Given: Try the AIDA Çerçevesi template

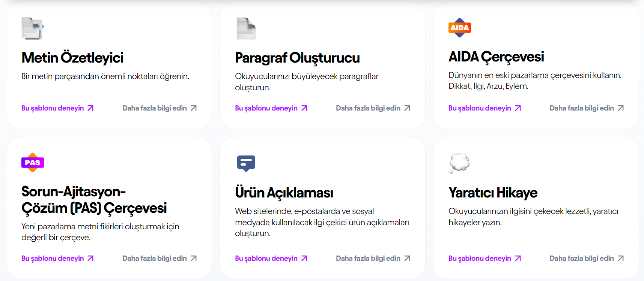Looking at the screenshot, I should [x=485, y=108].
